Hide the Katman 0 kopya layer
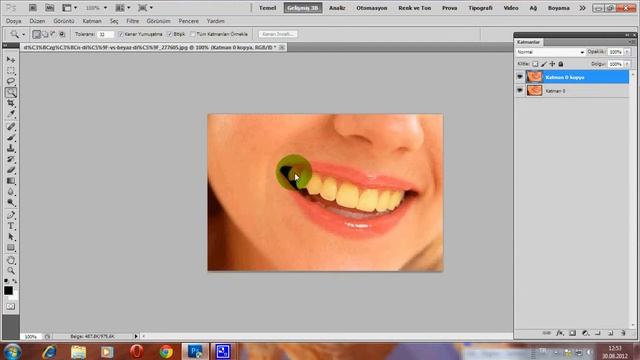The height and width of the screenshot is (360, 640). pos(520,77)
